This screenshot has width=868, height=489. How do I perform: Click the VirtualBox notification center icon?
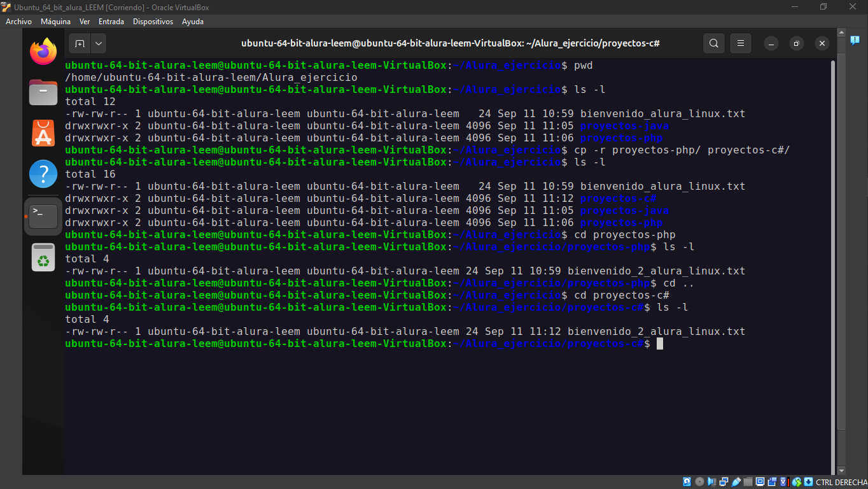pyautogui.click(x=855, y=40)
